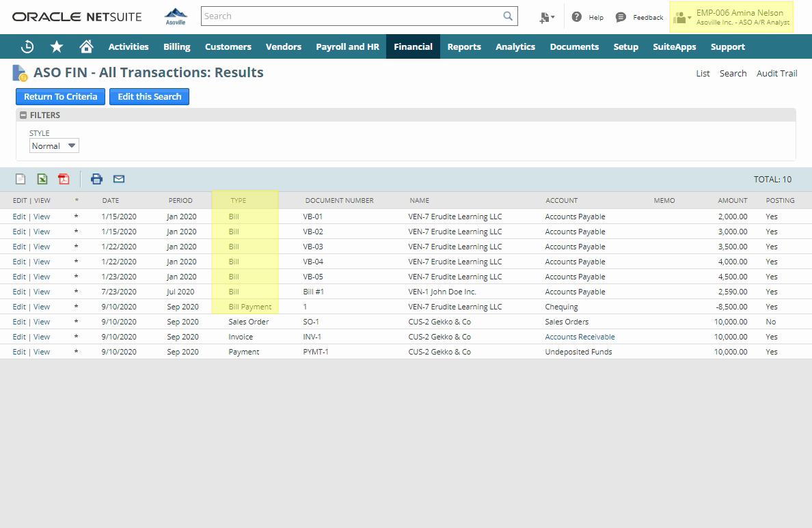Screen dimensions: 812x528
Task: Export results to Excel icon
Action: [x=42, y=179]
